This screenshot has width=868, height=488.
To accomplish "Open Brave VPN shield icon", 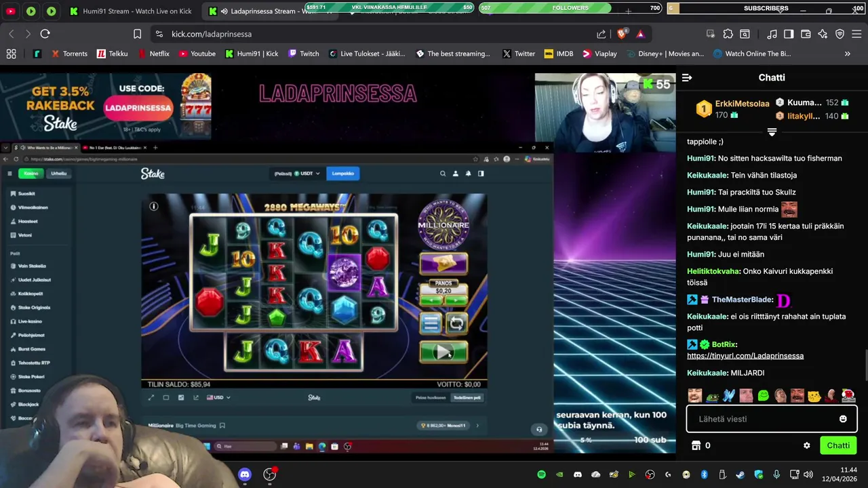I will (840, 34).
